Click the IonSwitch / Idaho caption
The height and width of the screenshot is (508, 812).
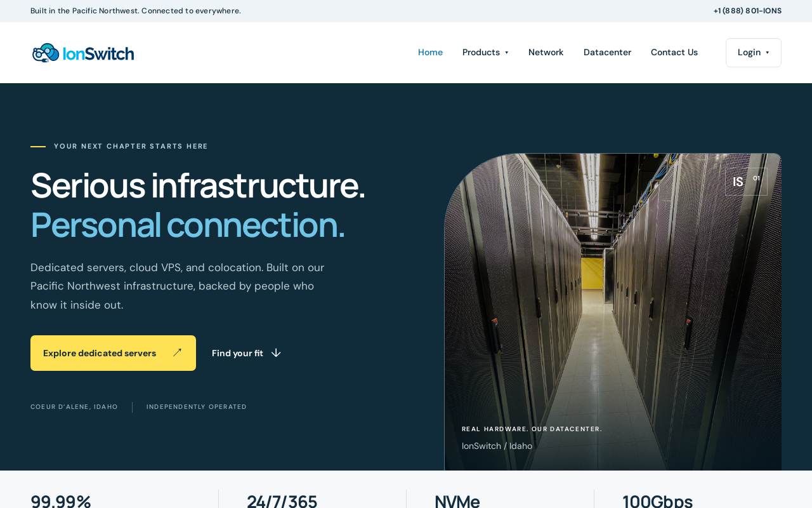(x=497, y=446)
